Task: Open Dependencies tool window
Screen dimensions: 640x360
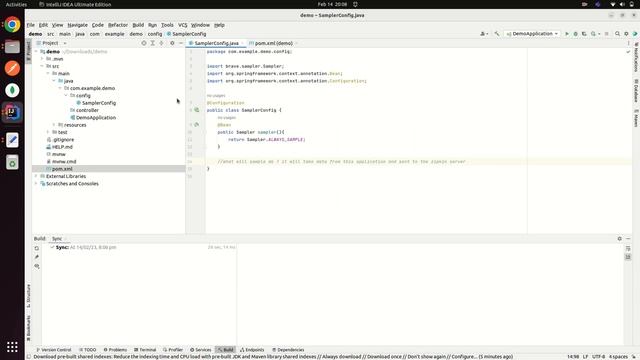Action: pos(288,350)
